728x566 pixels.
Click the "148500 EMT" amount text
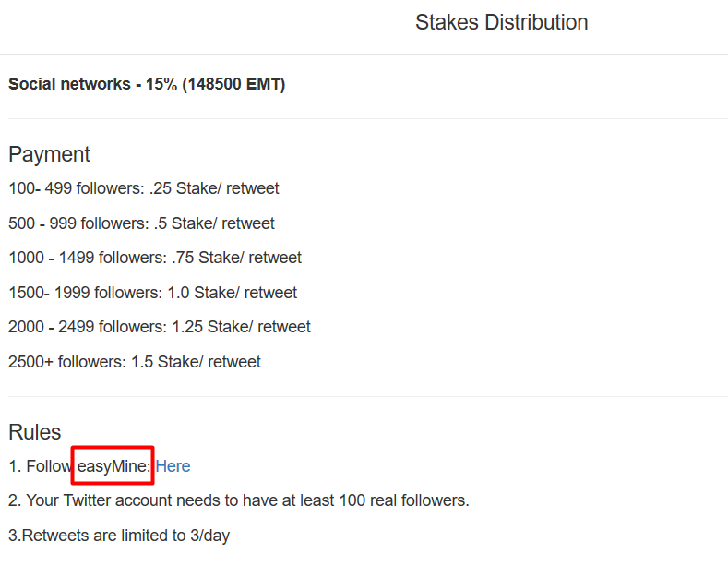click(x=233, y=84)
